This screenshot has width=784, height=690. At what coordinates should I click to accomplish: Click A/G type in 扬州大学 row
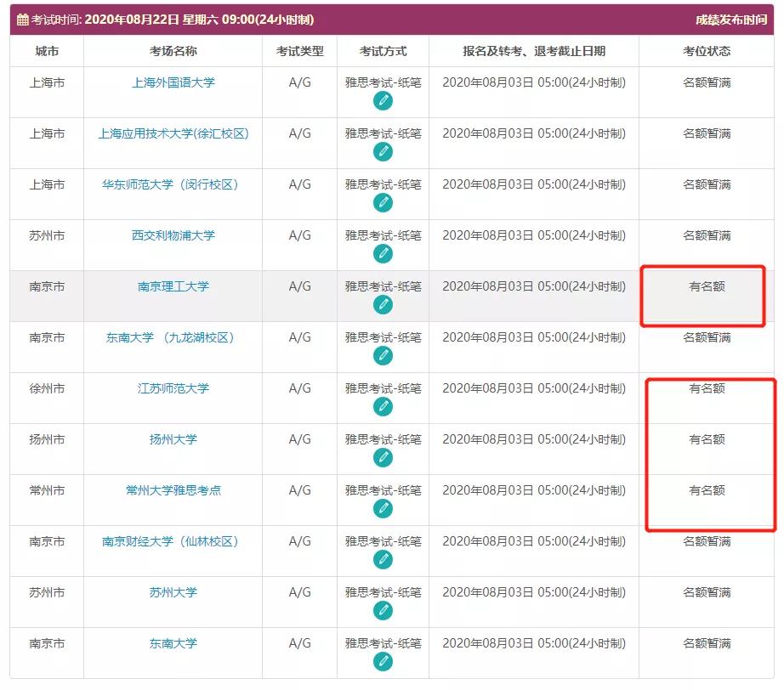tap(299, 439)
